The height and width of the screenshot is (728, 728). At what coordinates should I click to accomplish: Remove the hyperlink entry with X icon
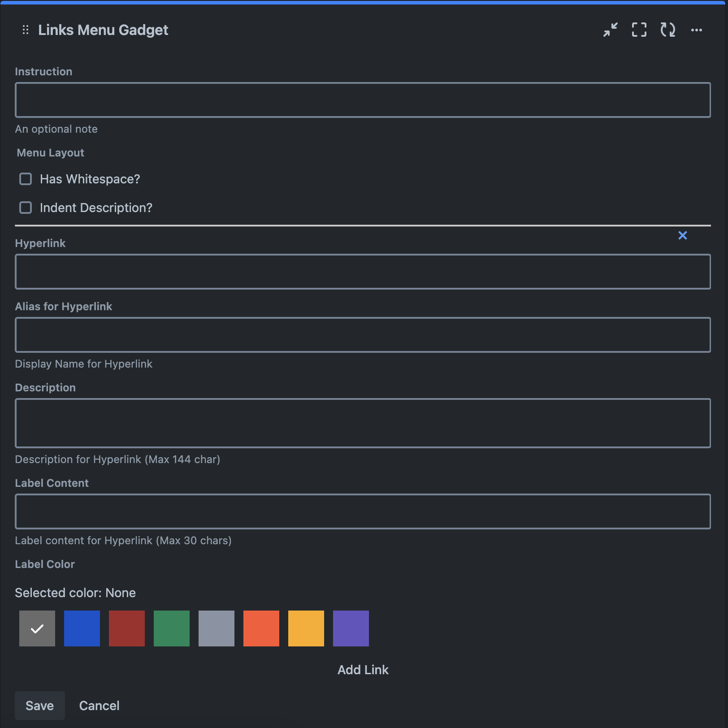(x=682, y=235)
